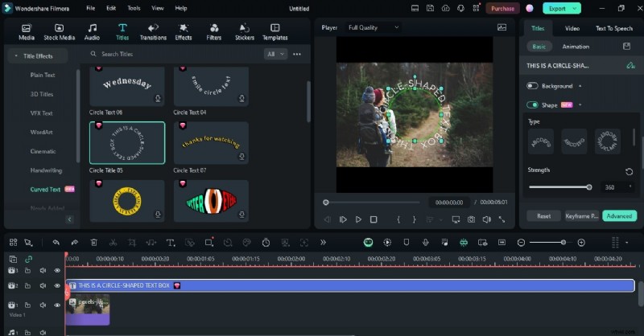Collapse the Title Effects category

pos(16,56)
